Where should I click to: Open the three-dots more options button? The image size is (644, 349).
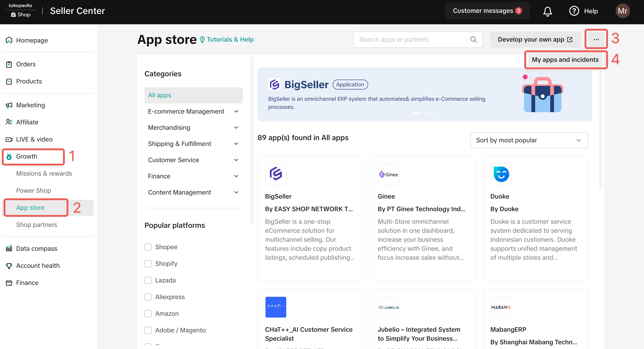point(596,40)
